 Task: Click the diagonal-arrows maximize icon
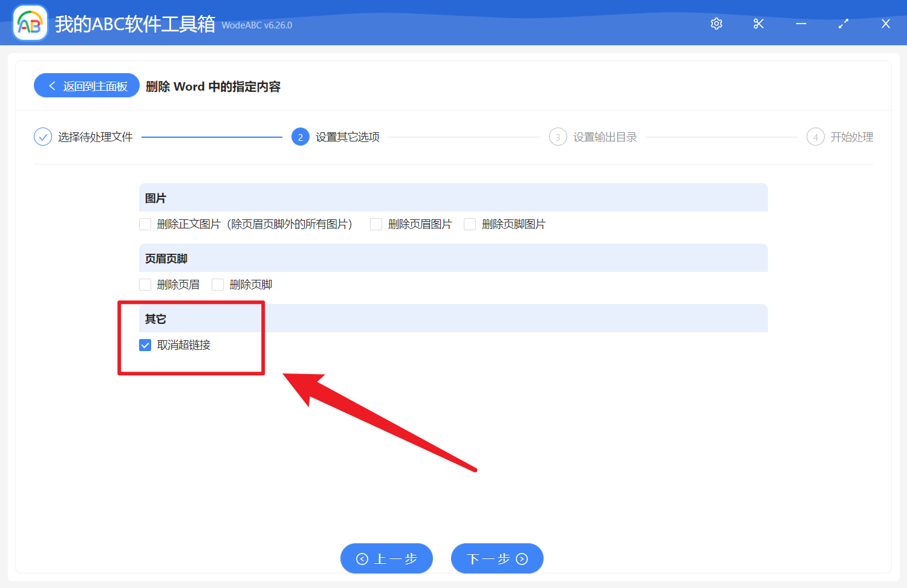pos(843,24)
